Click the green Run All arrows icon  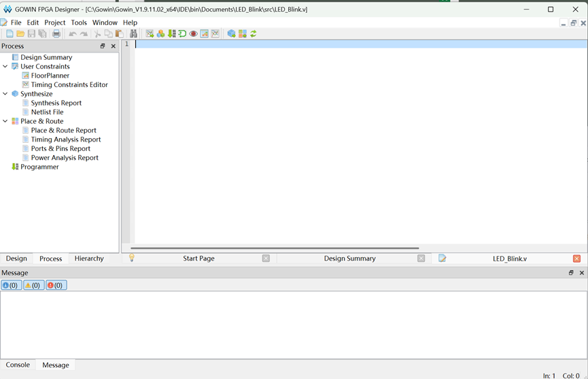point(254,34)
